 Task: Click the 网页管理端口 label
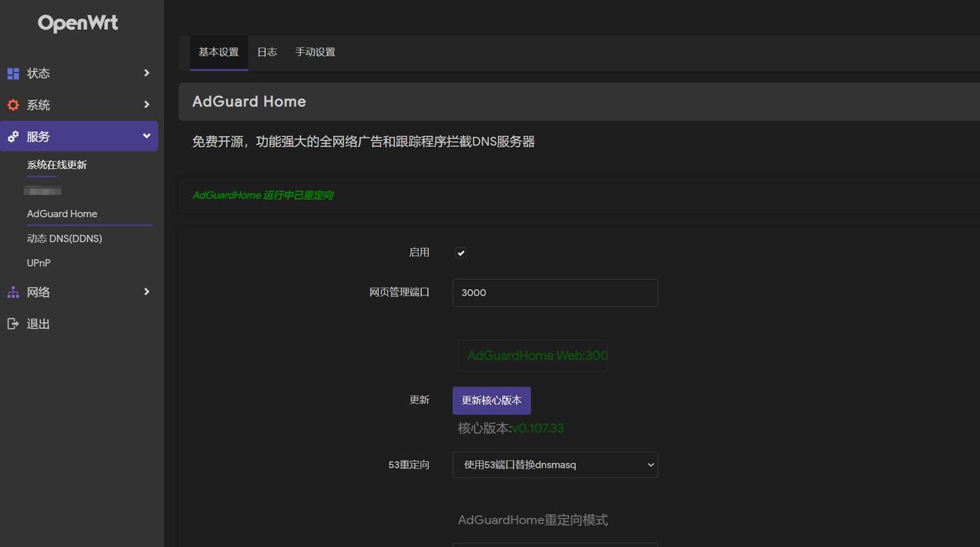(x=400, y=292)
